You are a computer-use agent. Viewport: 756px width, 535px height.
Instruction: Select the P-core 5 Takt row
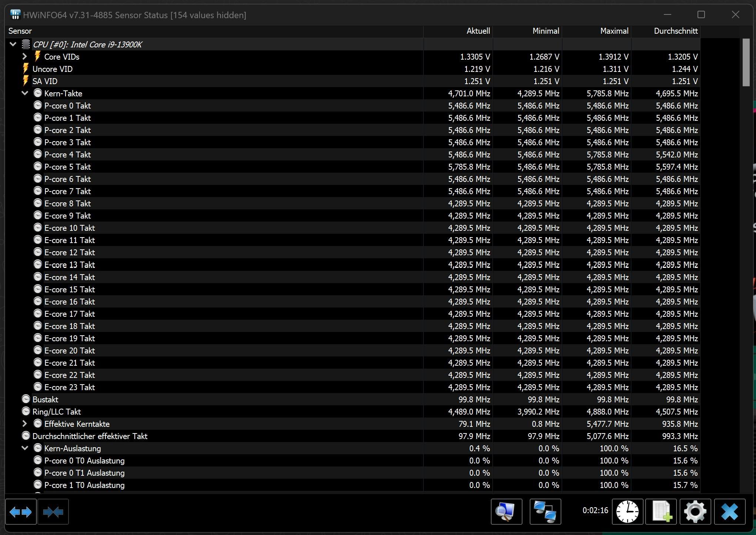pyautogui.click(x=67, y=167)
